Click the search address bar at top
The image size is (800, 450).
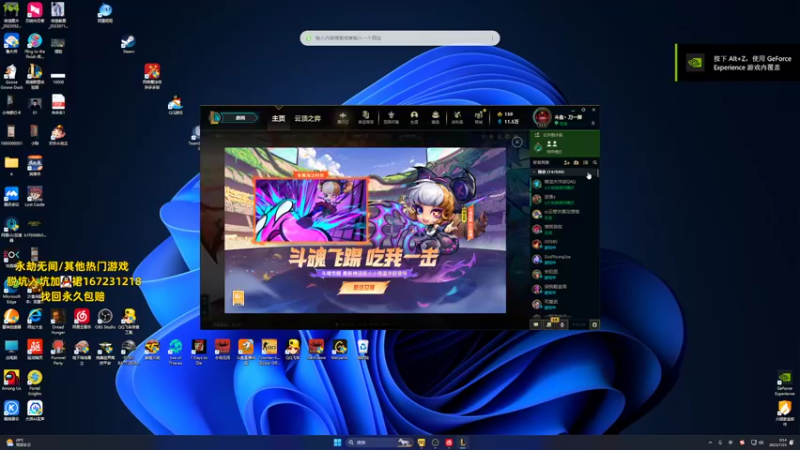pyautogui.click(x=400, y=38)
